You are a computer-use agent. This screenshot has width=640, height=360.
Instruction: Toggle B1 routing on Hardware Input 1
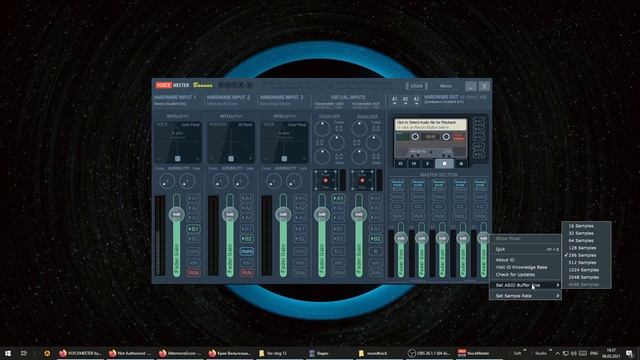[x=193, y=229]
